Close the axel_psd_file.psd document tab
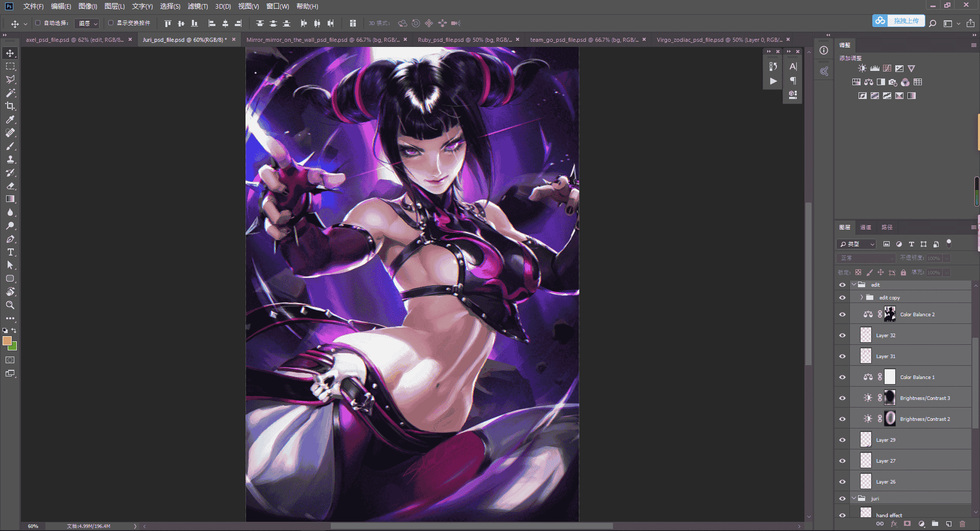Viewport: 980px width, 531px height. (130, 39)
